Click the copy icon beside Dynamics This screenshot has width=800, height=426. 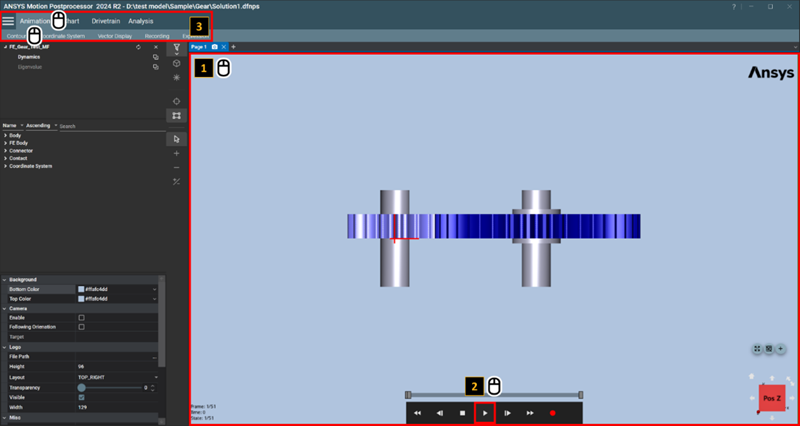156,57
